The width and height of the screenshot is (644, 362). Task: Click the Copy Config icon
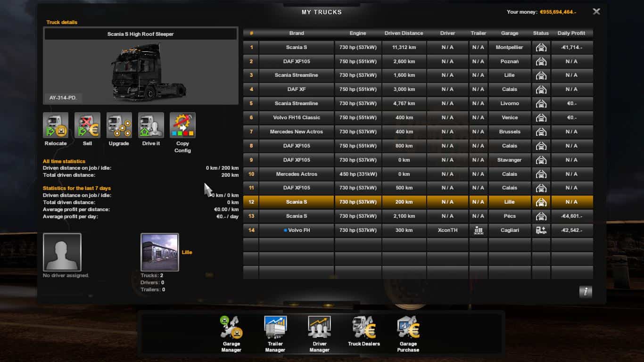182,126
